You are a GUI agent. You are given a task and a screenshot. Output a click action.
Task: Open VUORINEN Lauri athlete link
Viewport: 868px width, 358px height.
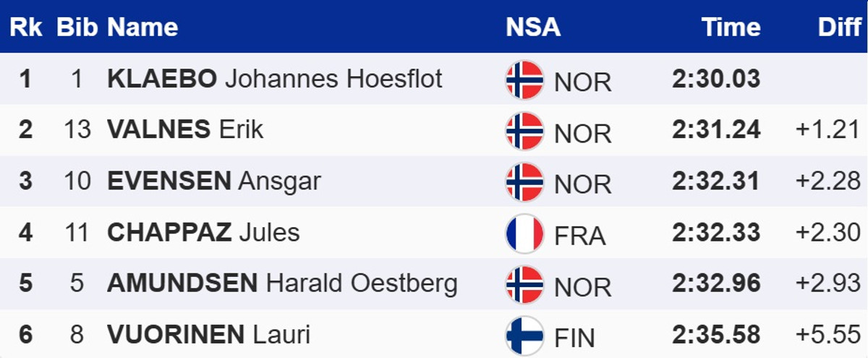pyautogui.click(x=208, y=335)
